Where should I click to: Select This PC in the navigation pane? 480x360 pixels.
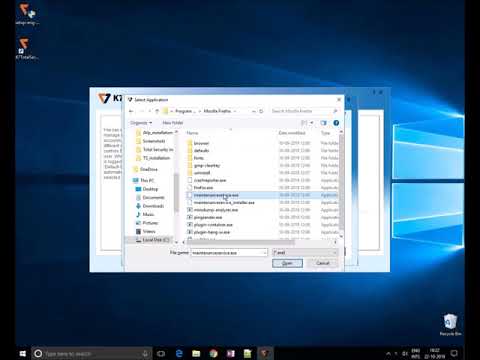point(147,180)
